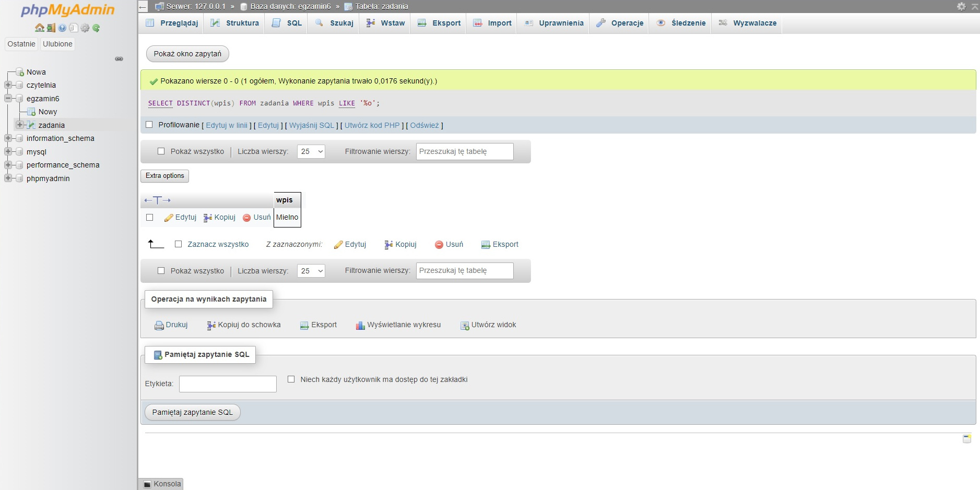Enable the Profilowanie checkbox
980x490 pixels.
tap(149, 125)
